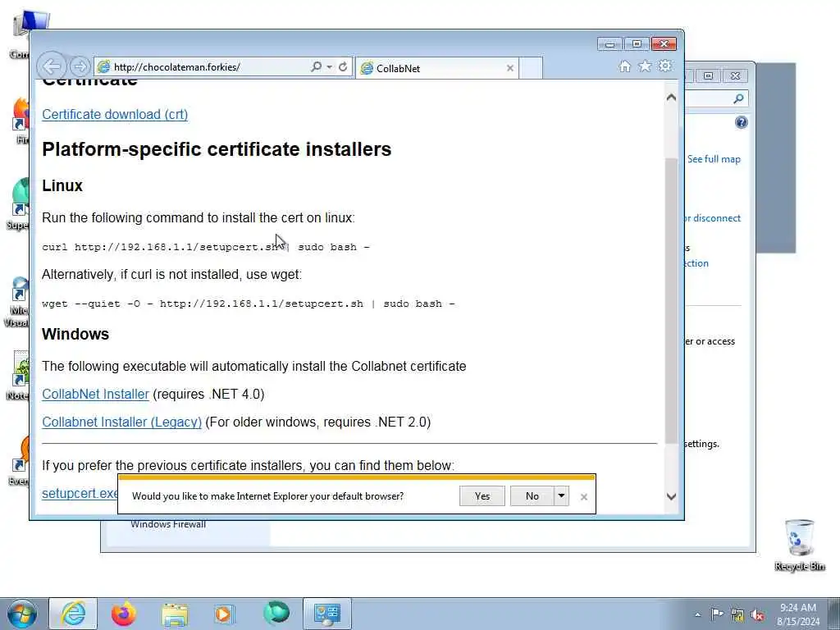Refresh the page with reload icon

pos(343,67)
